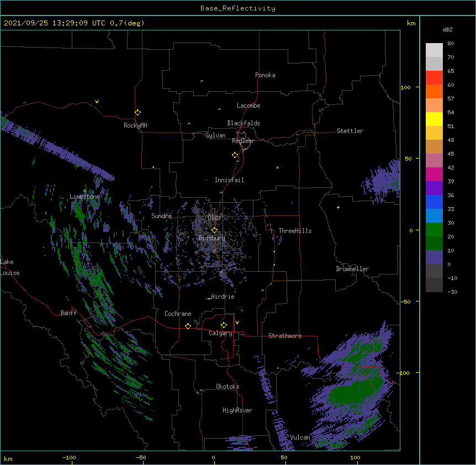Viewport: 476px width, 465px height.
Task: Click the 33 dBZ blue legend swatch
Action: point(434,215)
